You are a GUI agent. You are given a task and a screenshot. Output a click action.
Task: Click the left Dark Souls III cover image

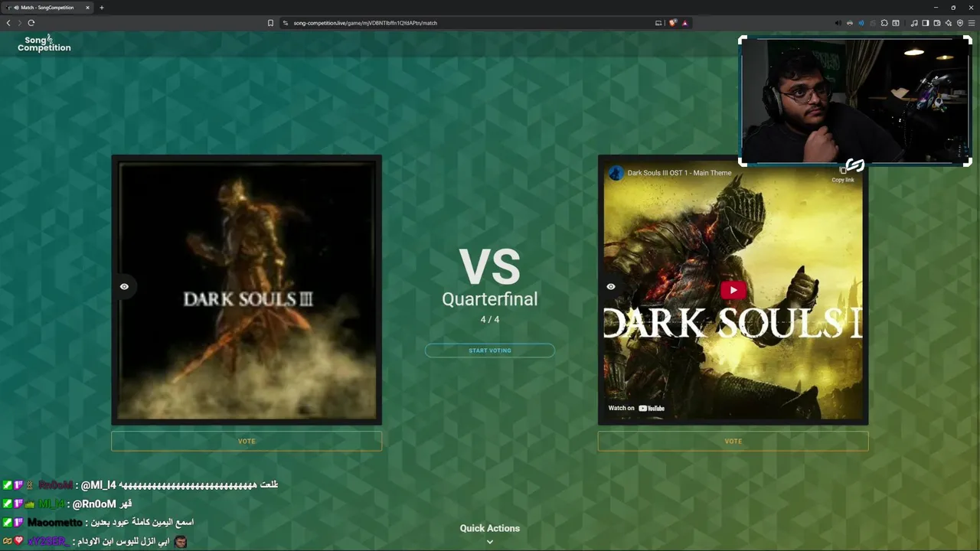coord(247,290)
